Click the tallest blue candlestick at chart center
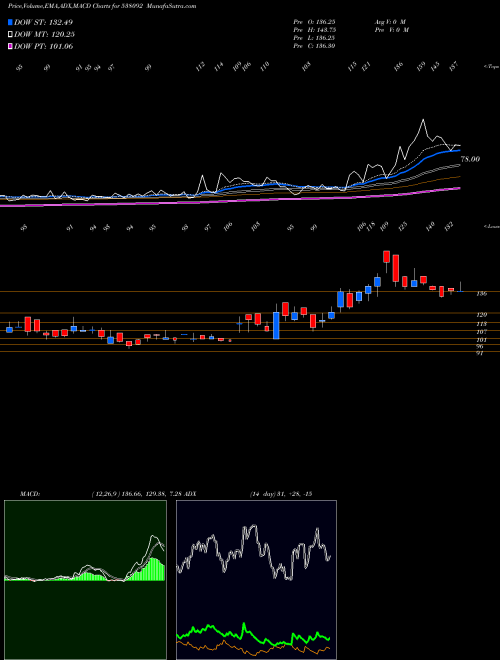500x660 pixels. (x=276, y=325)
